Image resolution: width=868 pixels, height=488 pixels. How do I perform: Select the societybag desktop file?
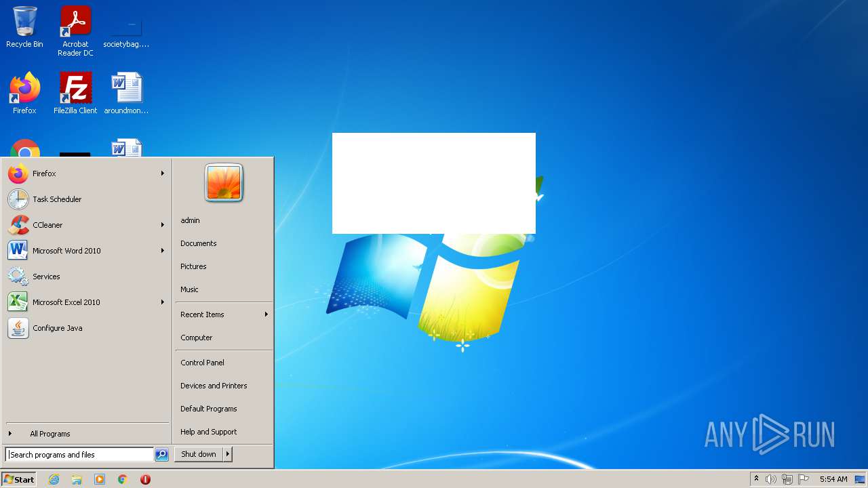tap(126, 30)
